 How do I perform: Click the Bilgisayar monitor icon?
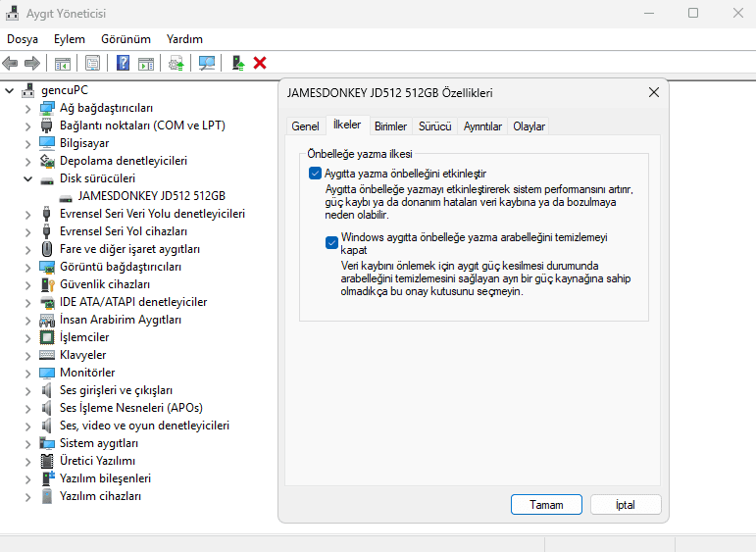(47, 143)
